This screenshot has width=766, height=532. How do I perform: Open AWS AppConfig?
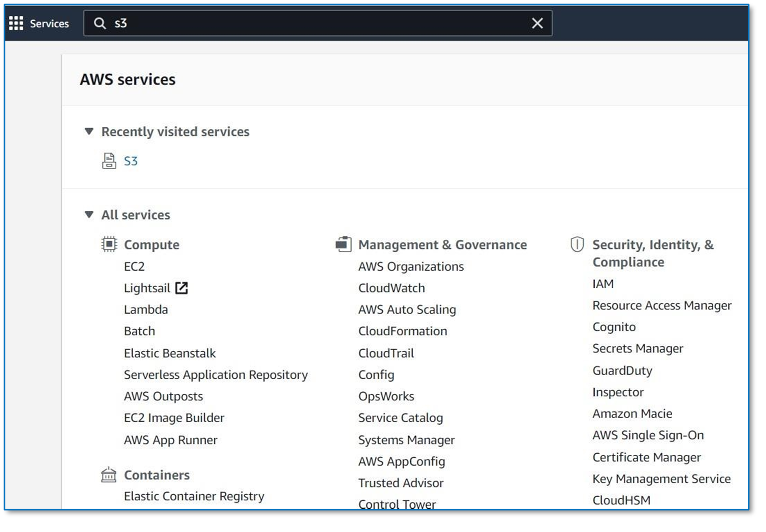pos(402,462)
